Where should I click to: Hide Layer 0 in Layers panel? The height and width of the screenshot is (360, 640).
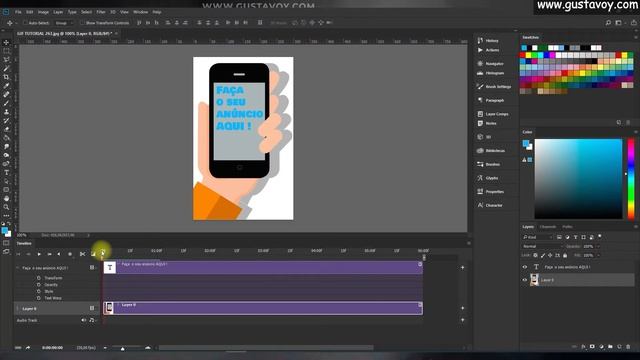pyautogui.click(x=525, y=280)
